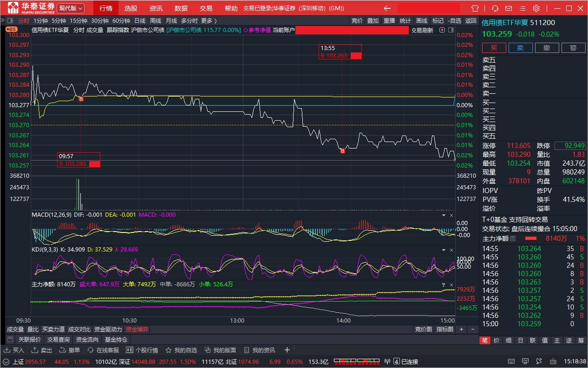This screenshot has width=588, height=368.
Task: Click the keyboard icon in status bar
Action: point(511,362)
